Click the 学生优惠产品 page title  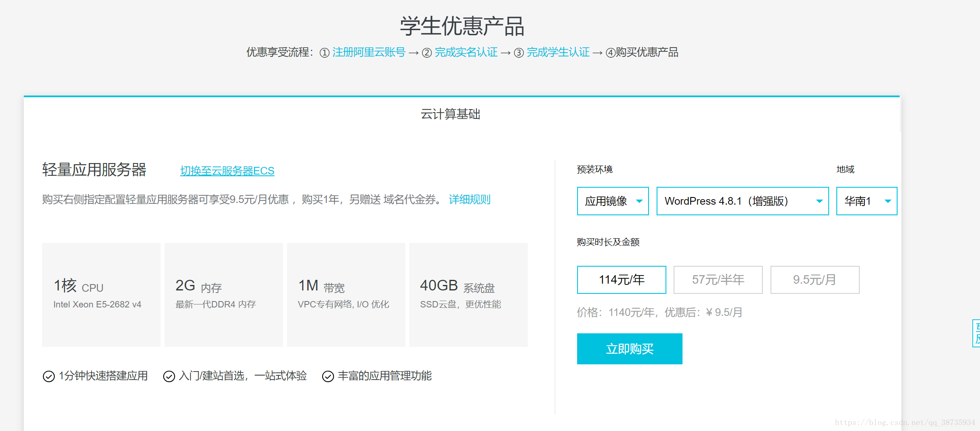click(x=462, y=26)
